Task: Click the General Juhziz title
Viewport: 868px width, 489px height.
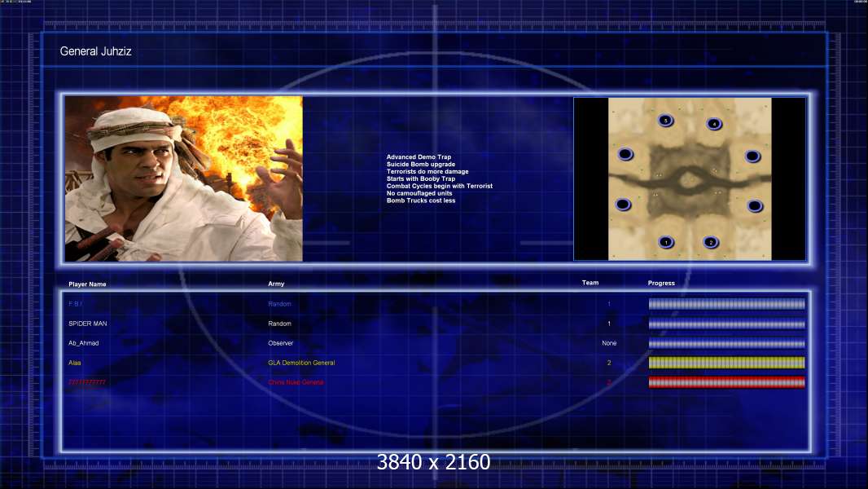Action: click(x=96, y=51)
